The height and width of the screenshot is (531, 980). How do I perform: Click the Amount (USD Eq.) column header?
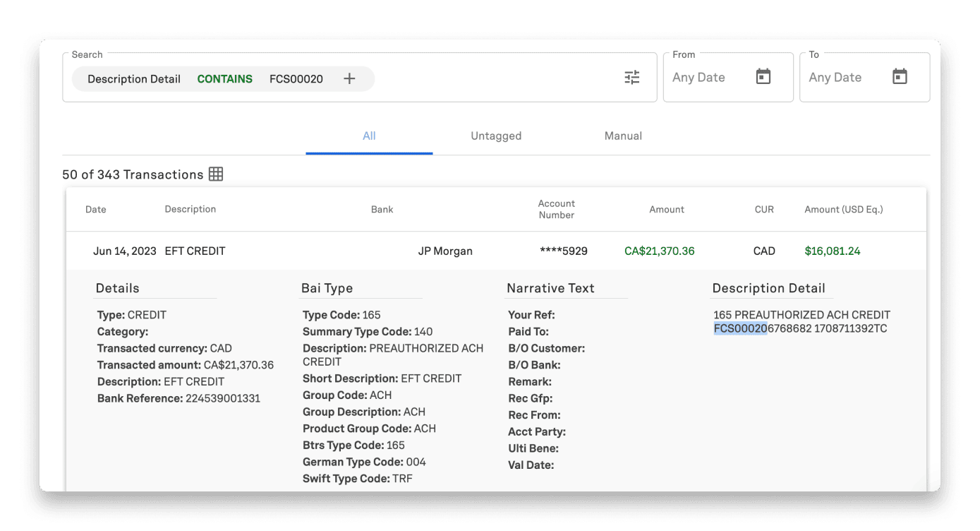843,209
